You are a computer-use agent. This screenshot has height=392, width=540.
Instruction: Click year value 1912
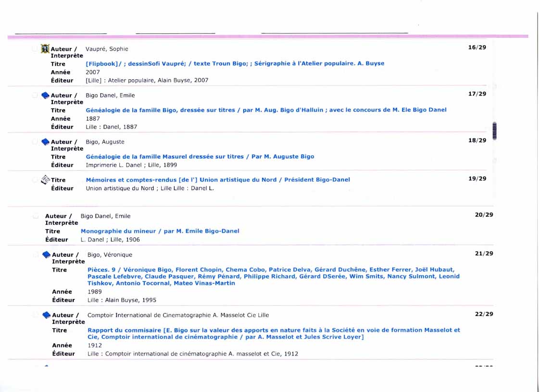[94, 345]
